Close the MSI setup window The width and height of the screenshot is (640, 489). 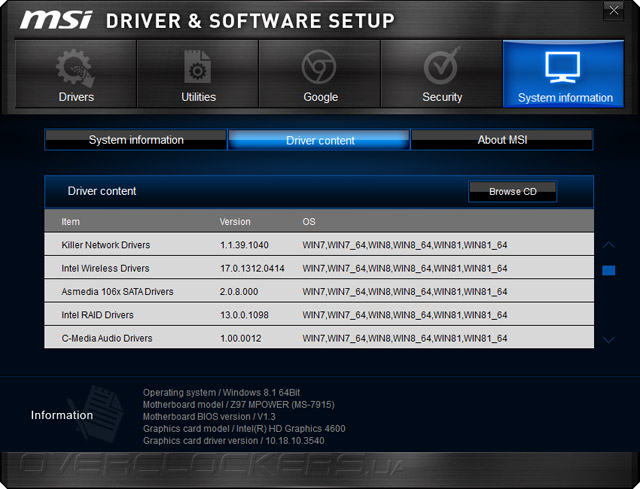tap(613, 11)
